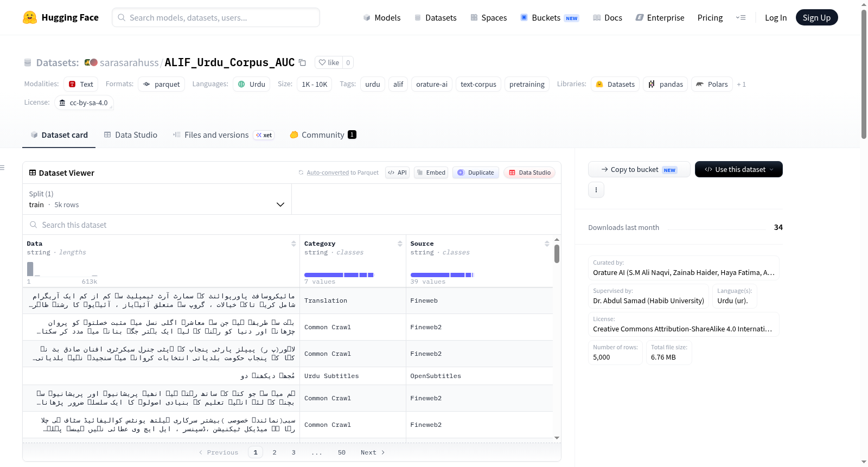Click the text-corpus tag
Viewport: 868px width, 467px height.
pyautogui.click(x=478, y=84)
